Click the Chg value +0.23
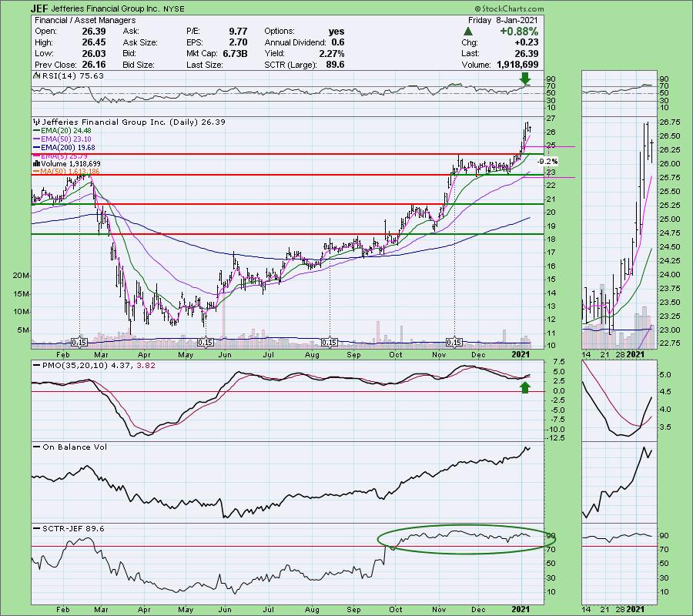 click(527, 42)
